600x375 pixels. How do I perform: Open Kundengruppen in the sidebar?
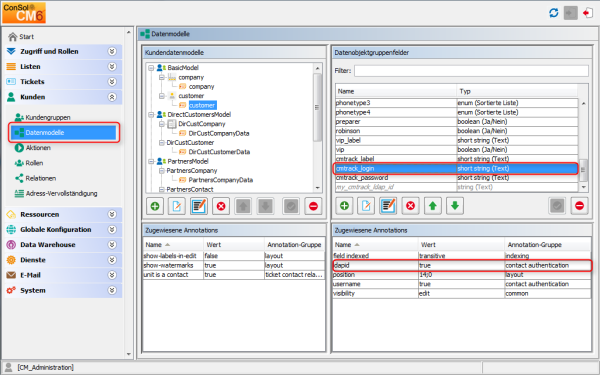pos(42,117)
